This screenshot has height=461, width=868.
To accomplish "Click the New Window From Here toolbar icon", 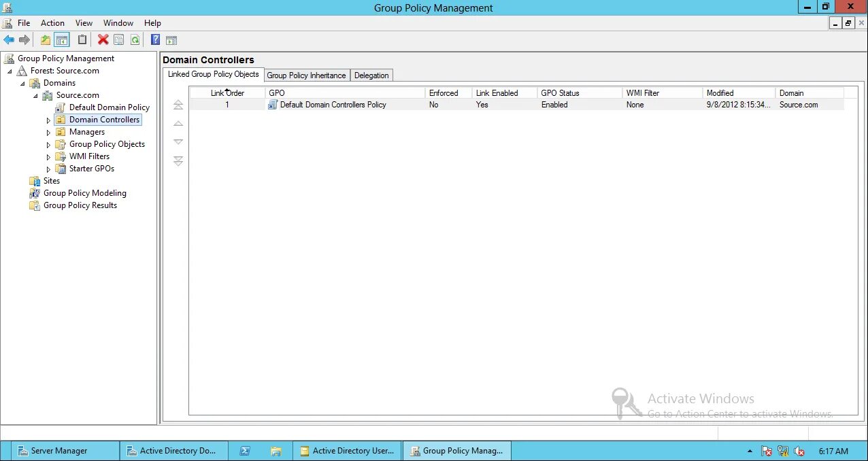I will [171, 39].
